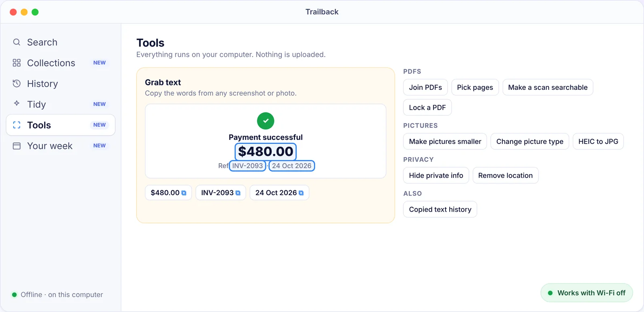Open Copied text history
The height and width of the screenshot is (312, 644).
click(x=440, y=210)
